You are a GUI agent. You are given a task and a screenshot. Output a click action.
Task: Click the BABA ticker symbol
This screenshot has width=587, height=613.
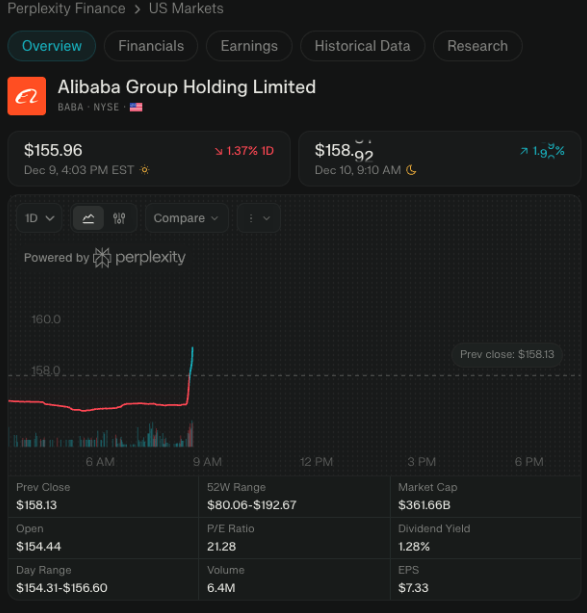70,107
